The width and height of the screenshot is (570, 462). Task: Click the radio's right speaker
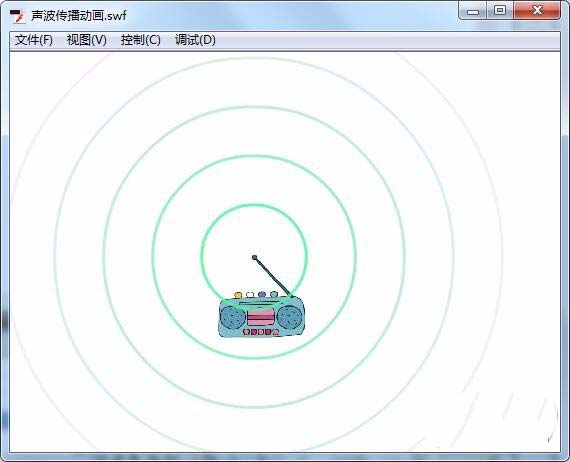tap(290, 317)
